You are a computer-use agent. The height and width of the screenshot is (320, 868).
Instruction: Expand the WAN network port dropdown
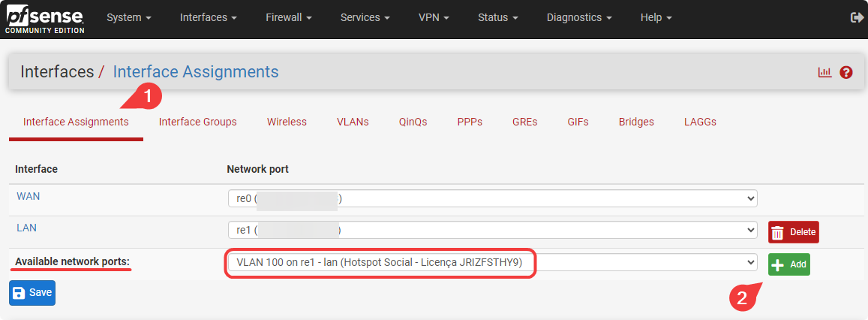point(492,198)
